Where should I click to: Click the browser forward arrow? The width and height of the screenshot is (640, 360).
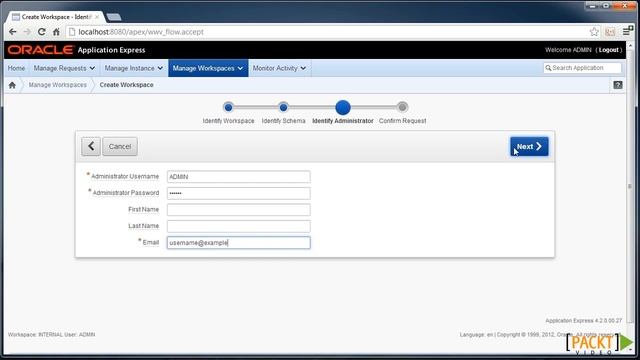coord(27,32)
